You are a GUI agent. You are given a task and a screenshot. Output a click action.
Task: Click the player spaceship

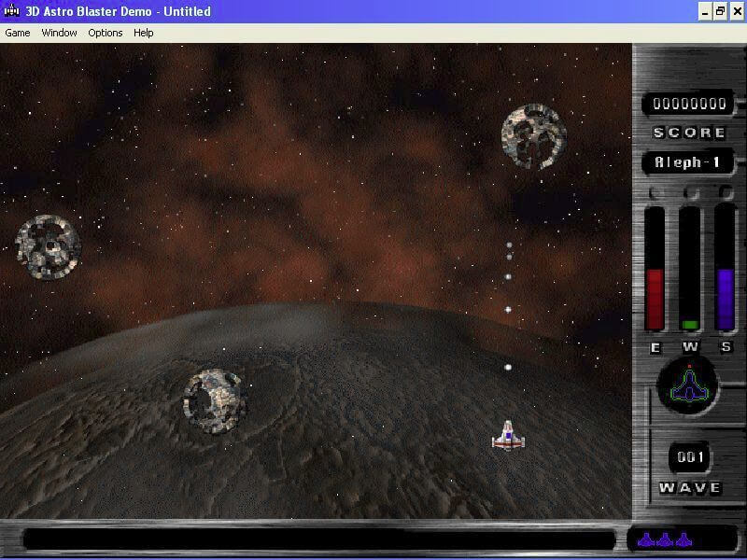pyautogui.click(x=508, y=435)
